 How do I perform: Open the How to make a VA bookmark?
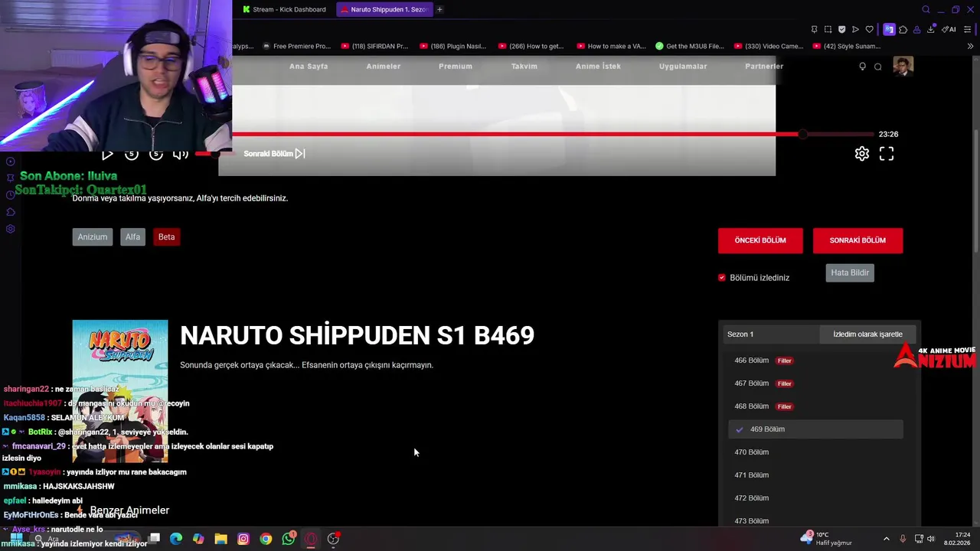tap(611, 46)
